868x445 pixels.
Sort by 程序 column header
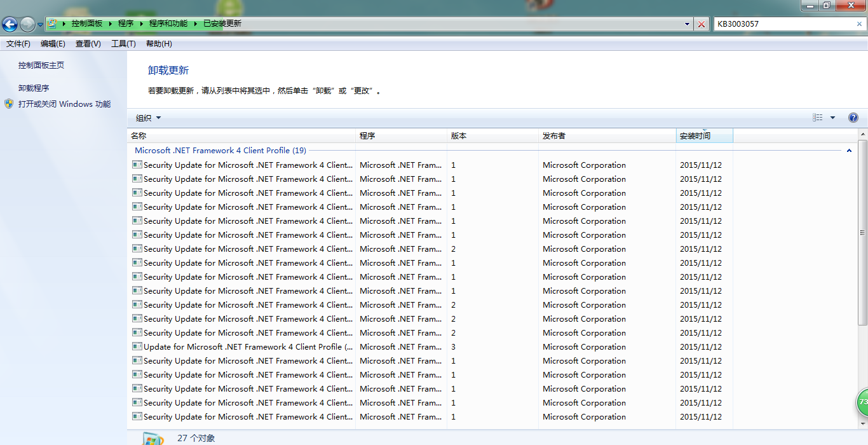click(x=401, y=136)
